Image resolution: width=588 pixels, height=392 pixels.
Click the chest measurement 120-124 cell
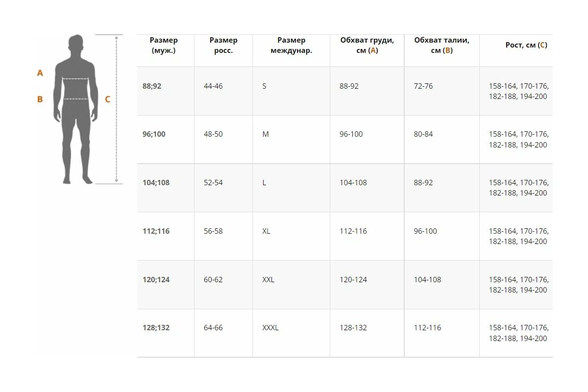(353, 280)
